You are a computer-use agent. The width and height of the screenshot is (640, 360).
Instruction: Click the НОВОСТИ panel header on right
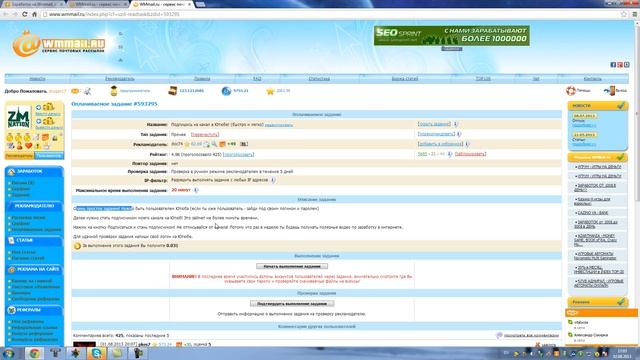coord(598,106)
